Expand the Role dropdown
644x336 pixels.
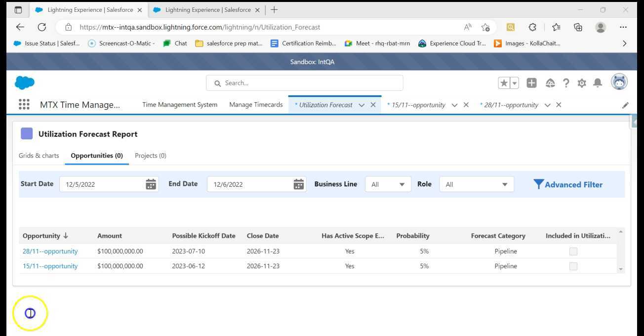[476, 184]
